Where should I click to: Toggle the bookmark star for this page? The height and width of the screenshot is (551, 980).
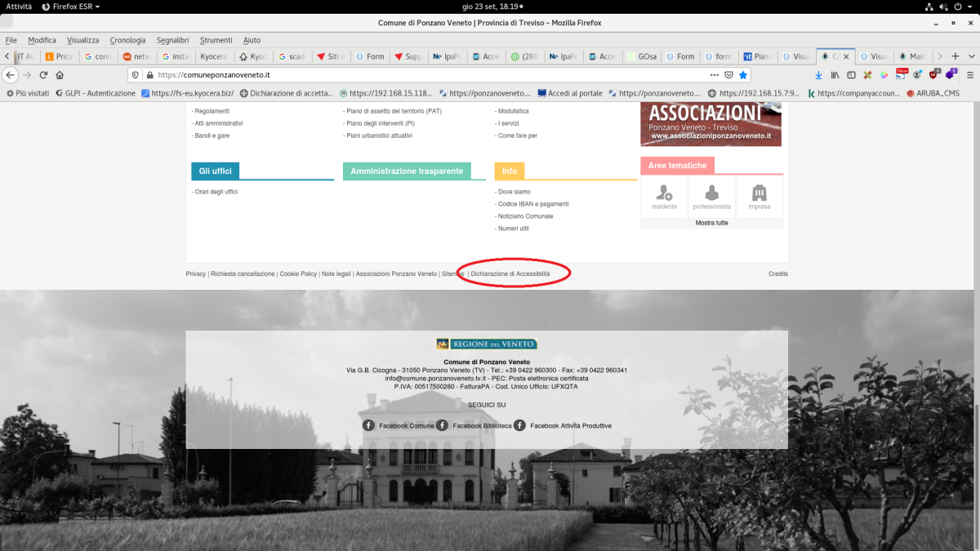[x=743, y=74]
